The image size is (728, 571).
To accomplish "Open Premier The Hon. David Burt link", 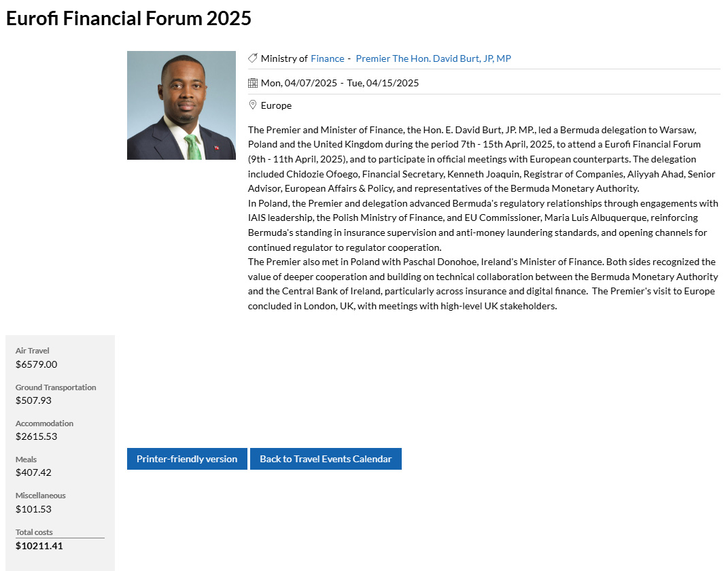I will [x=433, y=58].
